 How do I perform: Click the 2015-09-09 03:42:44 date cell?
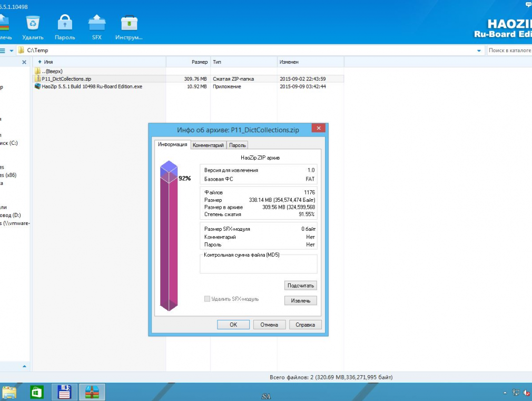click(303, 86)
